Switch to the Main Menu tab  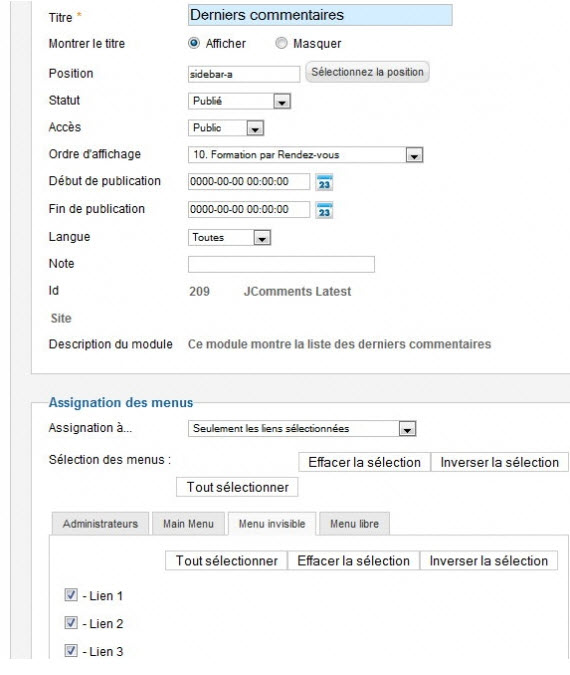click(x=189, y=524)
